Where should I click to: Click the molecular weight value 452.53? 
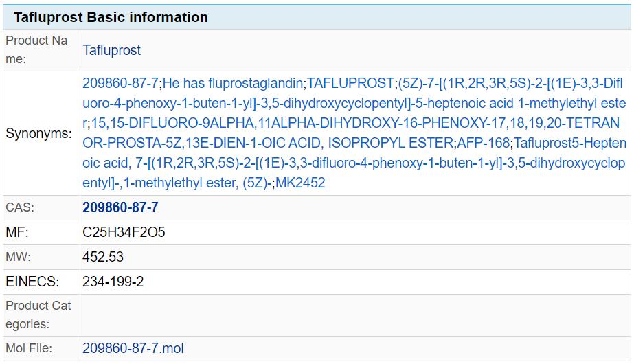(103, 257)
